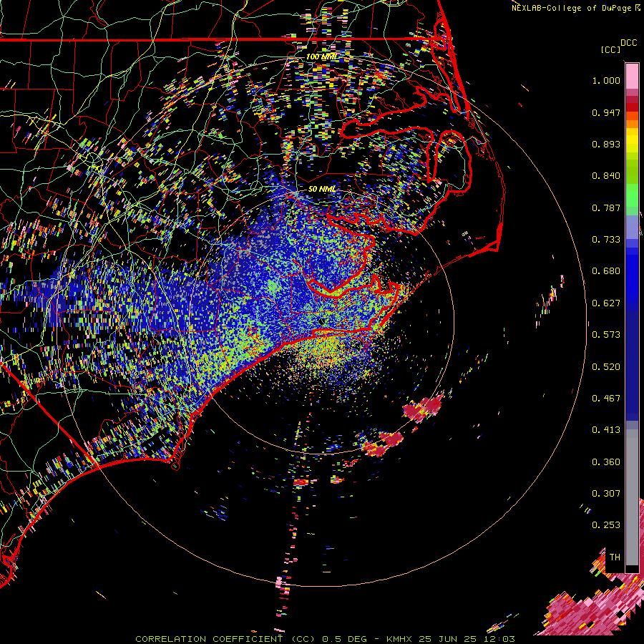Click the 12:03 time stamp
The height and width of the screenshot is (644, 644).
click(x=499, y=639)
